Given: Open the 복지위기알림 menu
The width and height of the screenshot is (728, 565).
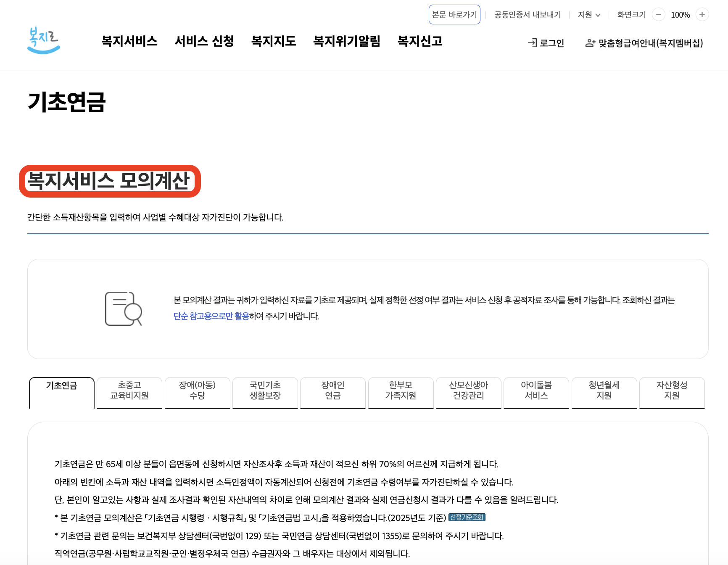Looking at the screenshot, I should click(346, 42).
